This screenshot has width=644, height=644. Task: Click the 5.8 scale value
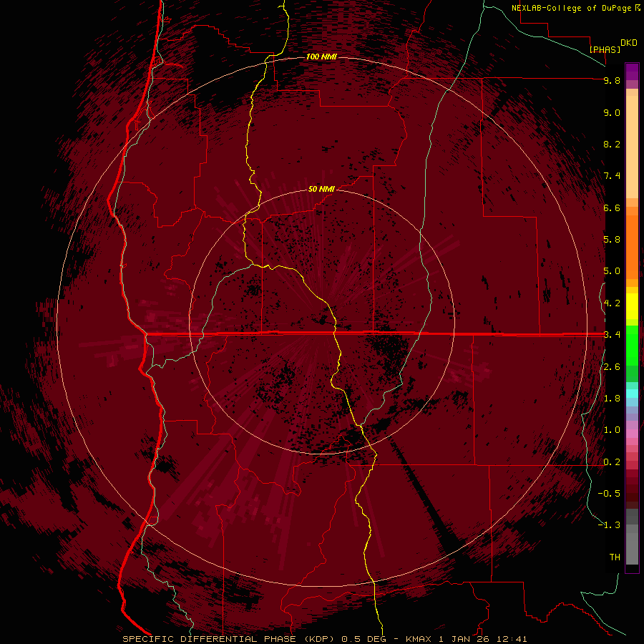[x=612, y=240]
